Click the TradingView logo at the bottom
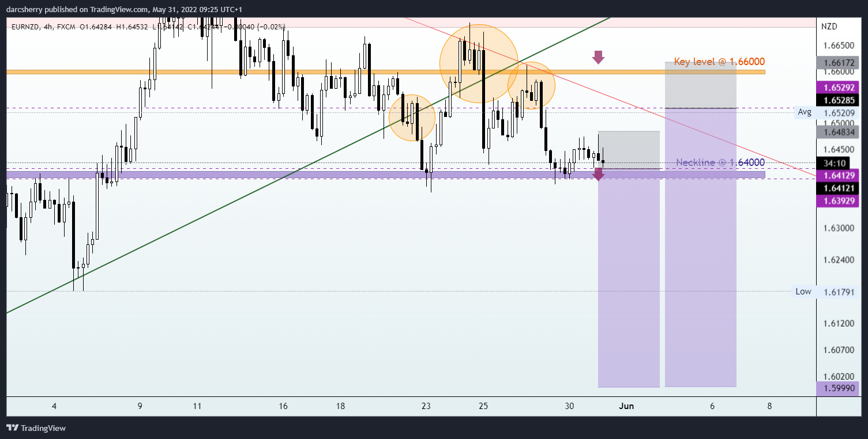This screenshot has width=868, height=439. point(36,428)
